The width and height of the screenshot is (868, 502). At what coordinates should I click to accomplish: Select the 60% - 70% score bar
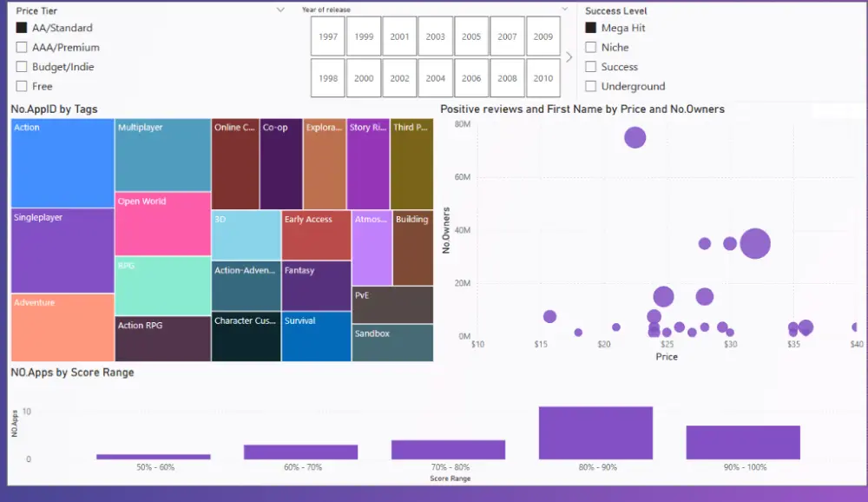[300, 452]
